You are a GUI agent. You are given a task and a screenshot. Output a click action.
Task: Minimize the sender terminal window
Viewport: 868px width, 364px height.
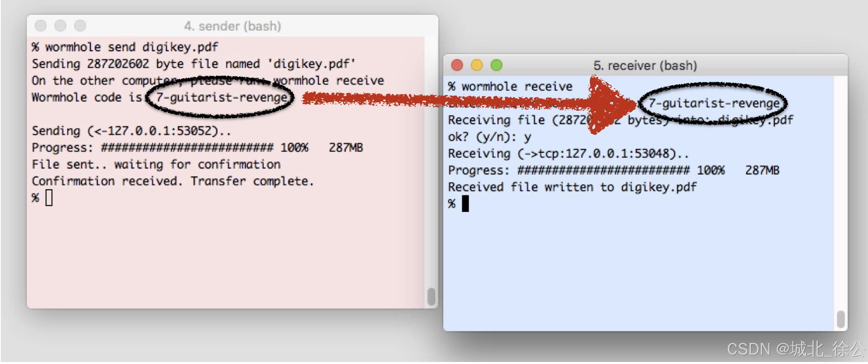[60, 26]
